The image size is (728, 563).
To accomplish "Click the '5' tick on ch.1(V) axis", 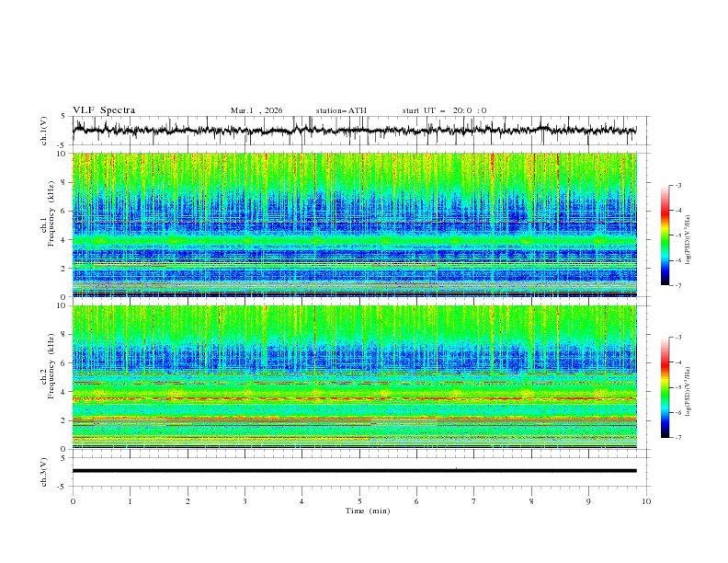I will click(x=63, y=117).
